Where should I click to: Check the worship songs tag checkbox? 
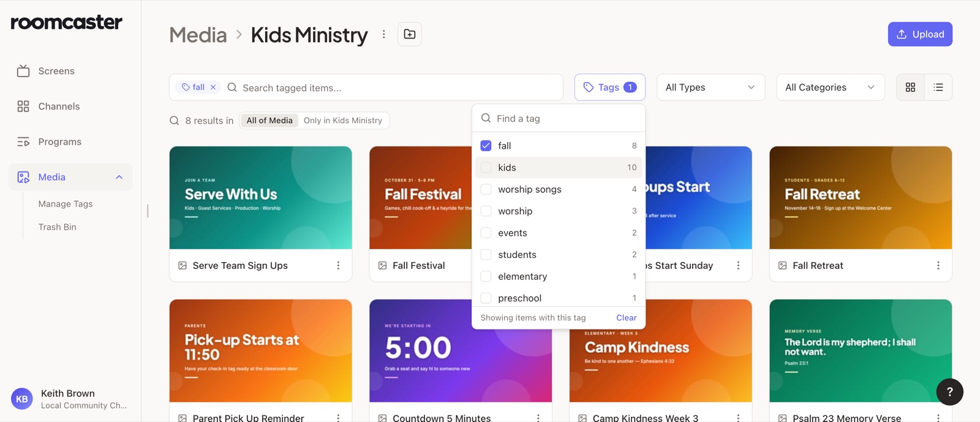click(486, 189)
